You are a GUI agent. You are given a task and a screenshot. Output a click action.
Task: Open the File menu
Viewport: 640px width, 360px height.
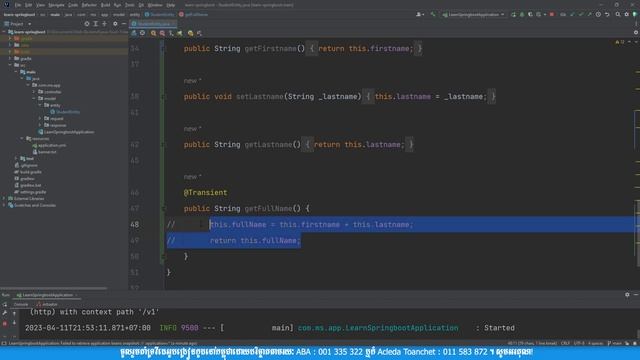[18, 5]
